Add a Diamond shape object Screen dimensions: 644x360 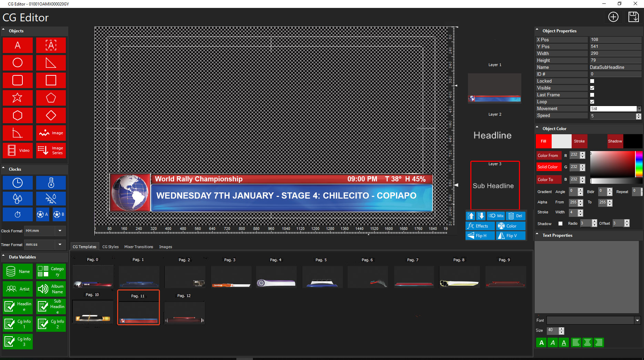point(51,115)
